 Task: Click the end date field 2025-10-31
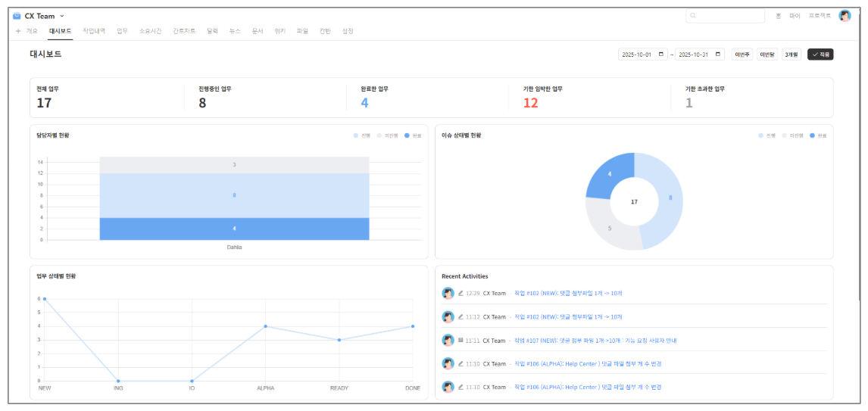tap(700, 54)
